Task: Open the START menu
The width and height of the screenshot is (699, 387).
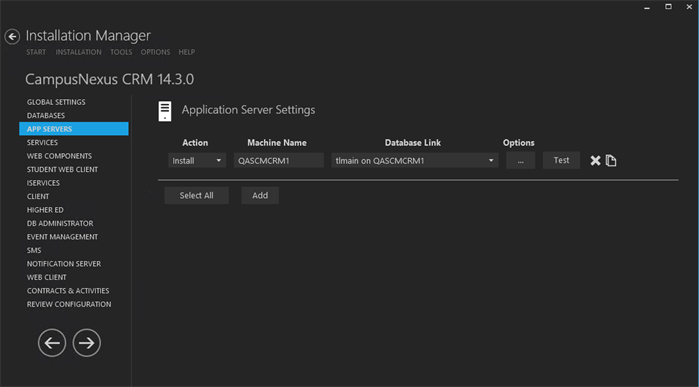Action: point(36,52)
